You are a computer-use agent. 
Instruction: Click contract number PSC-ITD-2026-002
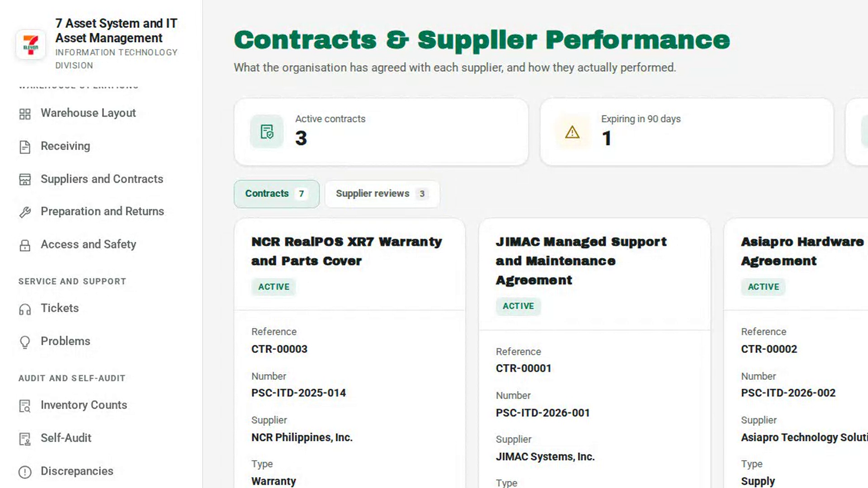788,393
